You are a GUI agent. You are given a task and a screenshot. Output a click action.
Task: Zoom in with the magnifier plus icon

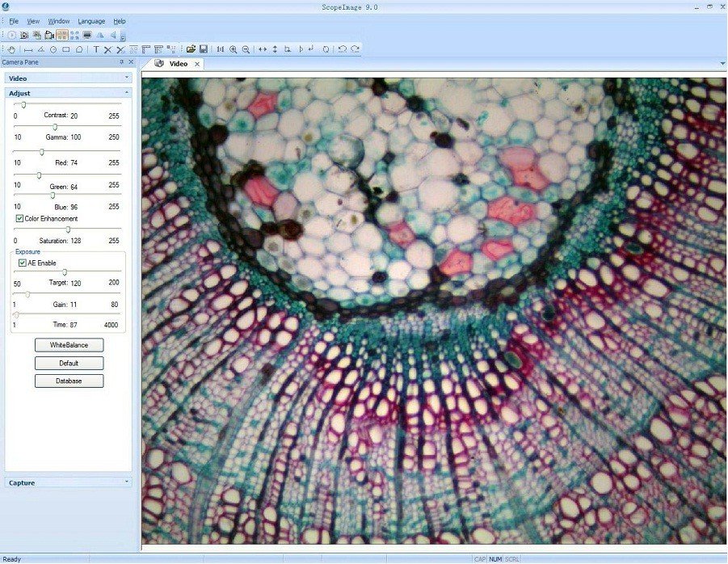[x=233, y=49]
